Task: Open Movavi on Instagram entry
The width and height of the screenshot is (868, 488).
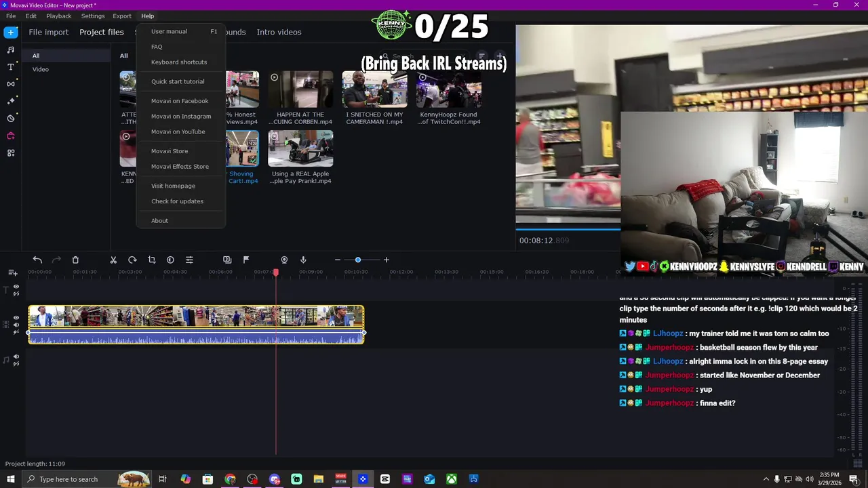Action: point(181,117)
